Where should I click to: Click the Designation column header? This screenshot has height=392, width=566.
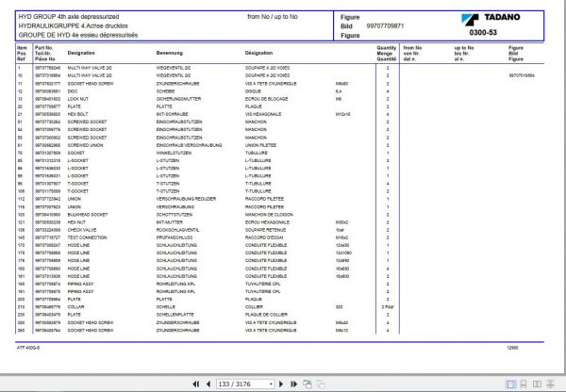(x=81, y=53)
